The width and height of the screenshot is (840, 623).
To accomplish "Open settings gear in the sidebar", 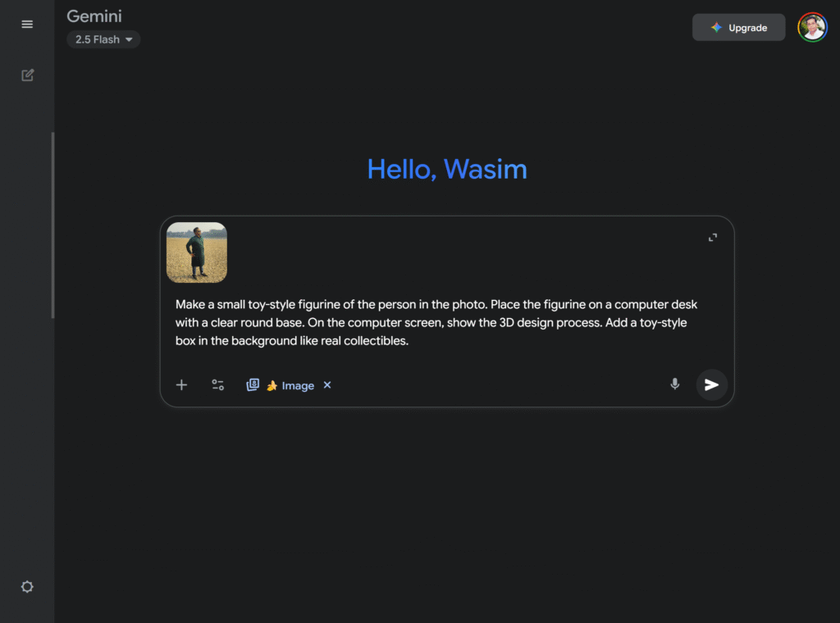I will point(27,587).
